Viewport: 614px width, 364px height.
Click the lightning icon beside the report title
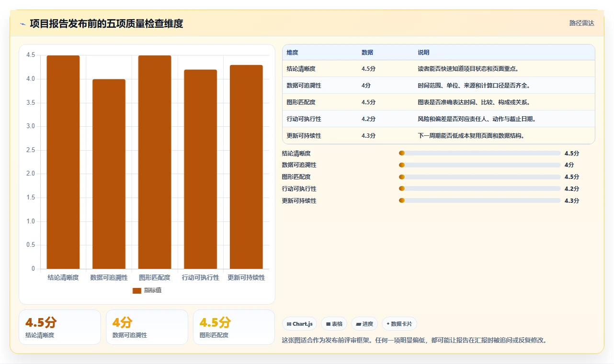click(x=23, y=24)
